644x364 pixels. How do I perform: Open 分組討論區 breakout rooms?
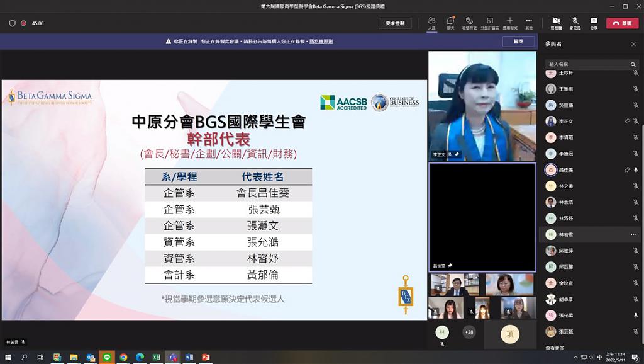click(489, 23)
